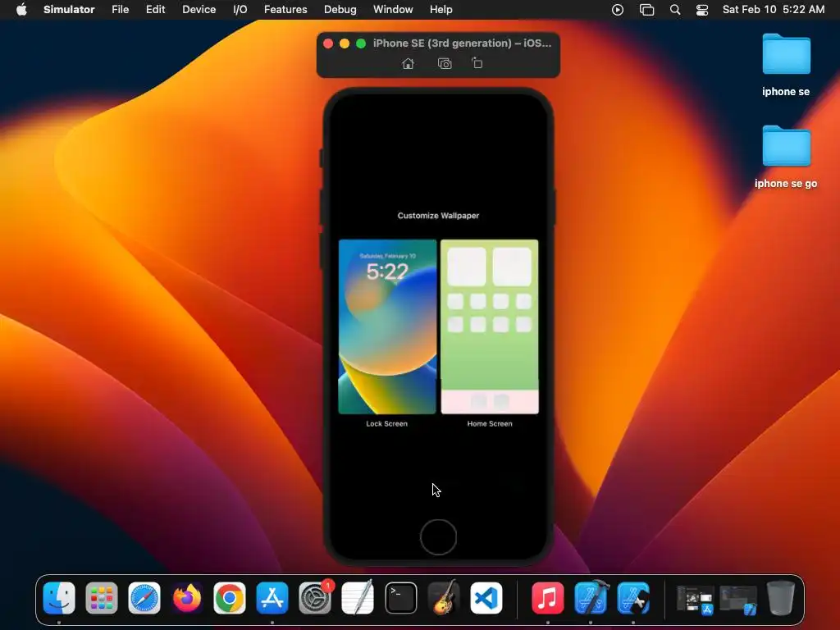Open the Debug menu
Screen dimensions: 840x630
[340, 10]
